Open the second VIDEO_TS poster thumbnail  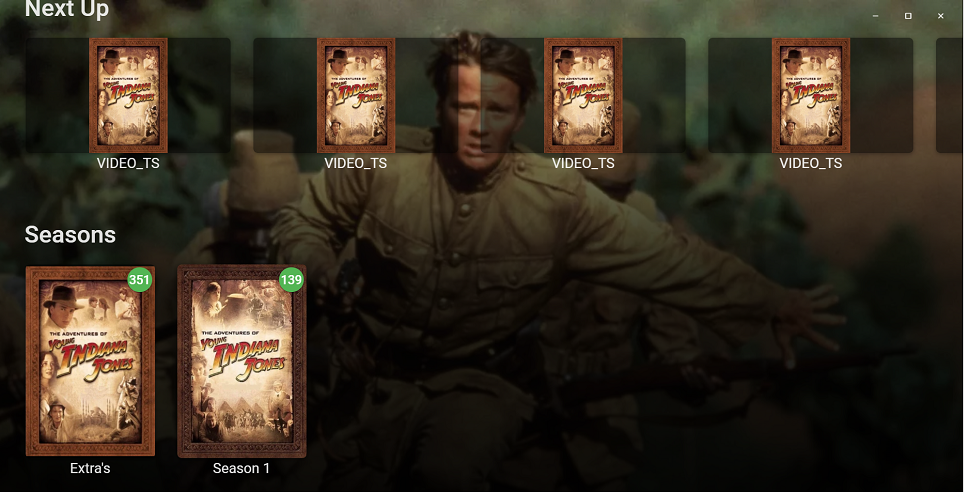point(356,95)
